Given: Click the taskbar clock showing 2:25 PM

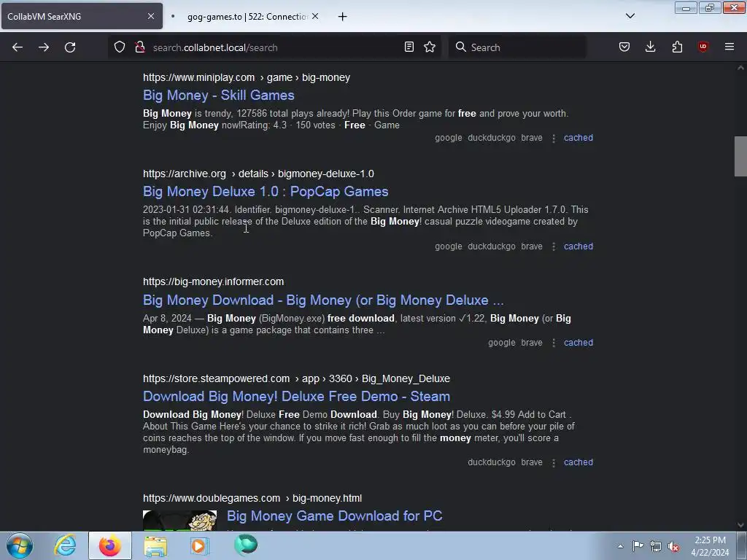Looking at the screenshot, I should click(710, 546).
